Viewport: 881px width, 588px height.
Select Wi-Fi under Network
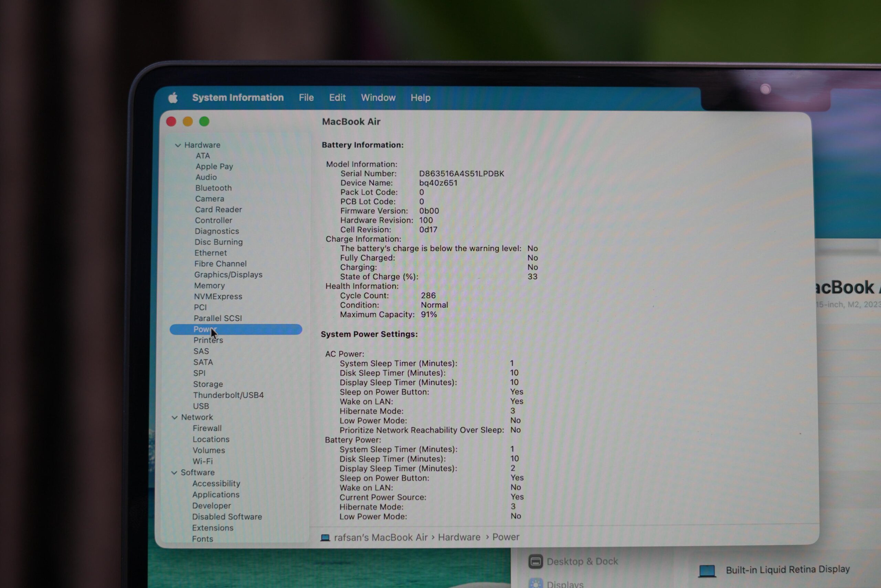tap(203, 461)
